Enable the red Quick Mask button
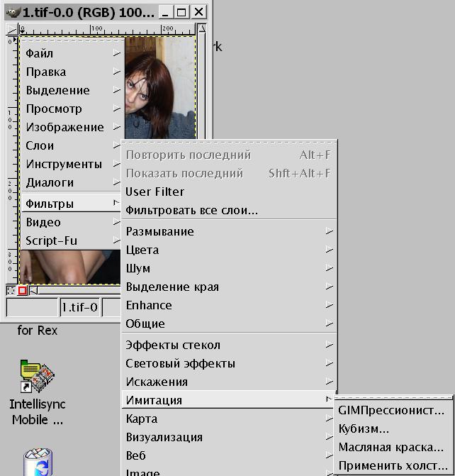Viewport: 455px width, 476px height. tap(23, 290)
